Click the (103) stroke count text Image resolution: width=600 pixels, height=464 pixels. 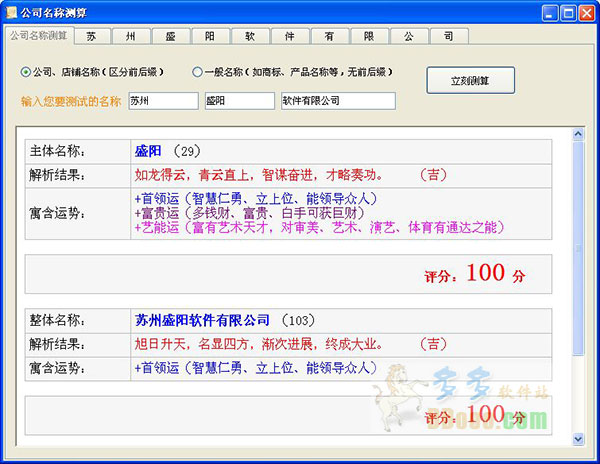coord(298,321)
